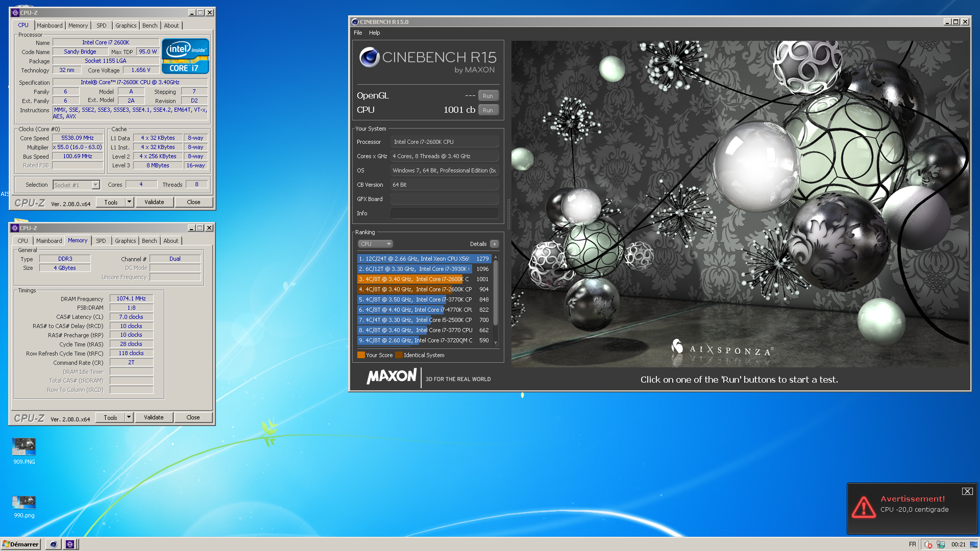Click Validate in Memory CPU-Z window
980x551 pixels.
(154, 417)
